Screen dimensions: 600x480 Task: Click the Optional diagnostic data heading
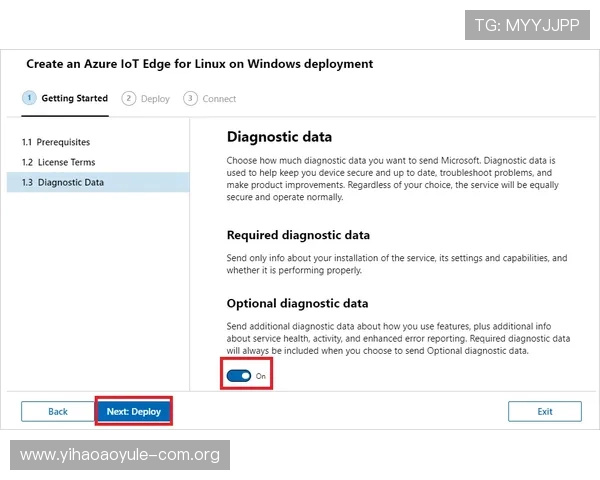297,304
